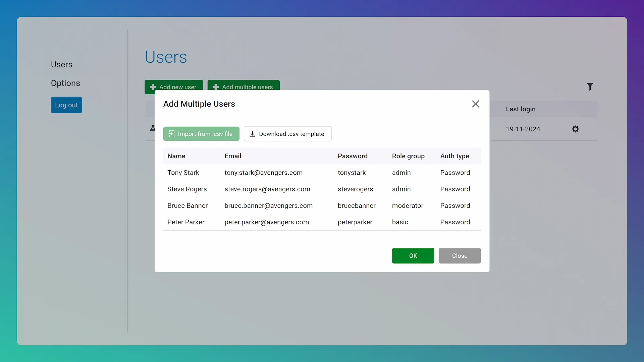
Task: Close the Add Multiple Users dialog with X
Action: 475,104
